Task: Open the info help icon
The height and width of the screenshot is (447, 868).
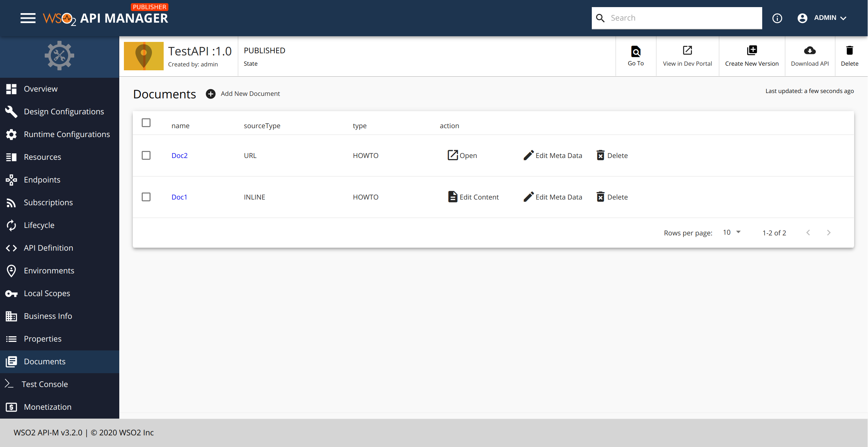Action: click(777, 18)
